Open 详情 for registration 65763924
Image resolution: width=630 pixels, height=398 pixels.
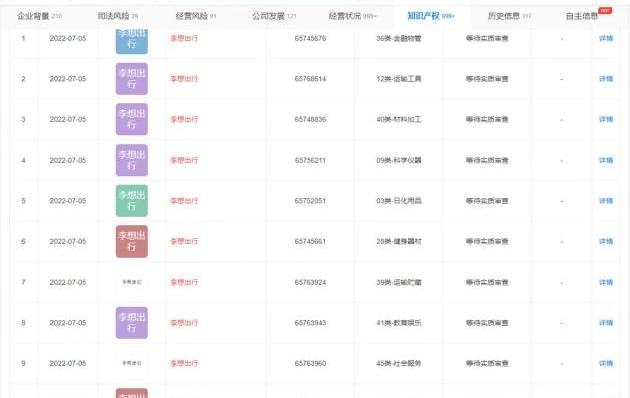606,282
